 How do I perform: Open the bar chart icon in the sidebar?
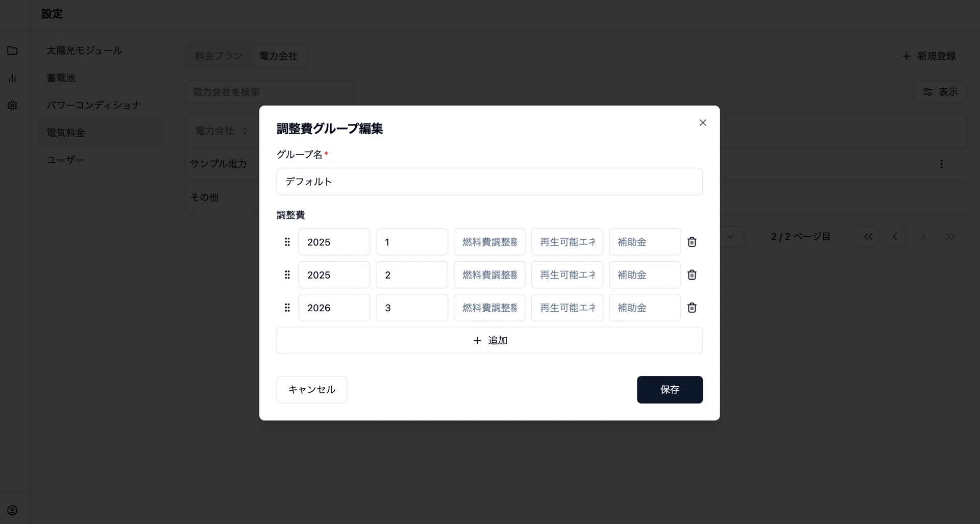pyautogui.click(x=12, y=78)
